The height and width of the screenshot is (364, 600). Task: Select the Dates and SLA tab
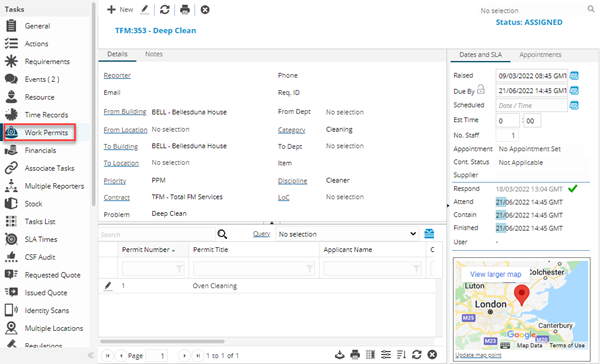tap(481, 54)
